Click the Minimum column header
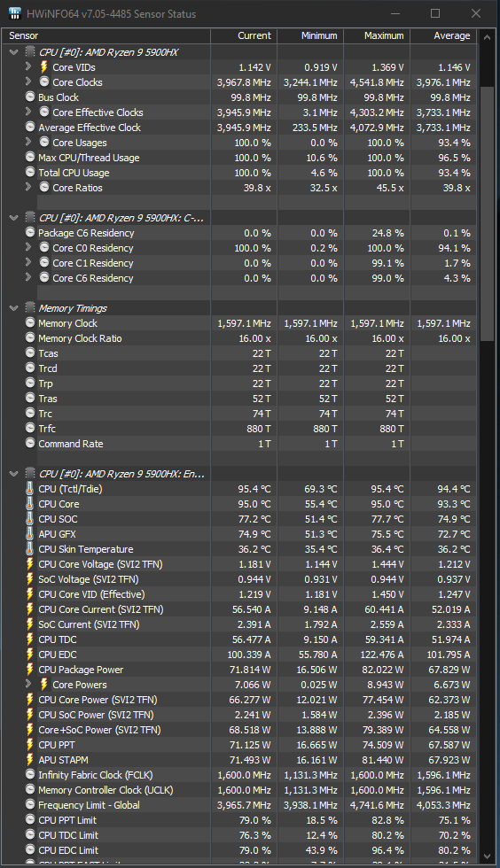The width and height of the screenshot is (500, 868). point(310,35)
